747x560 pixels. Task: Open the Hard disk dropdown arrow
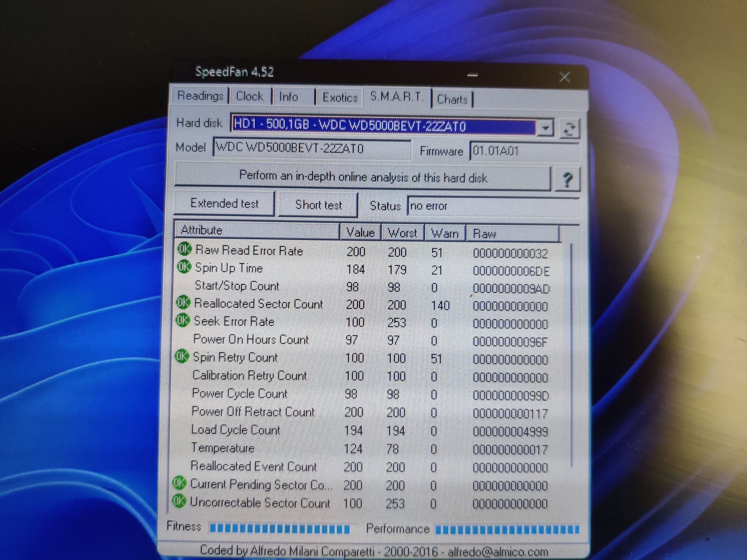(545, 128)
